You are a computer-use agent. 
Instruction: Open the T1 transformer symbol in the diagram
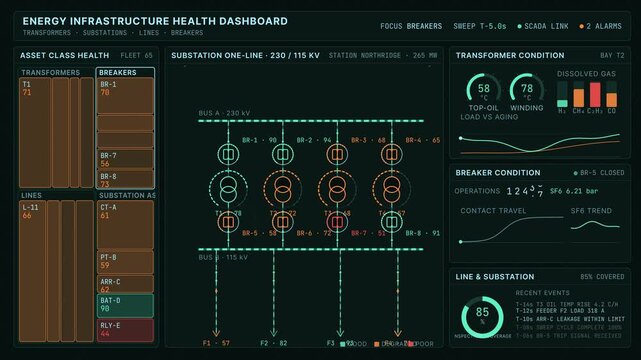[x=228, y=189]
